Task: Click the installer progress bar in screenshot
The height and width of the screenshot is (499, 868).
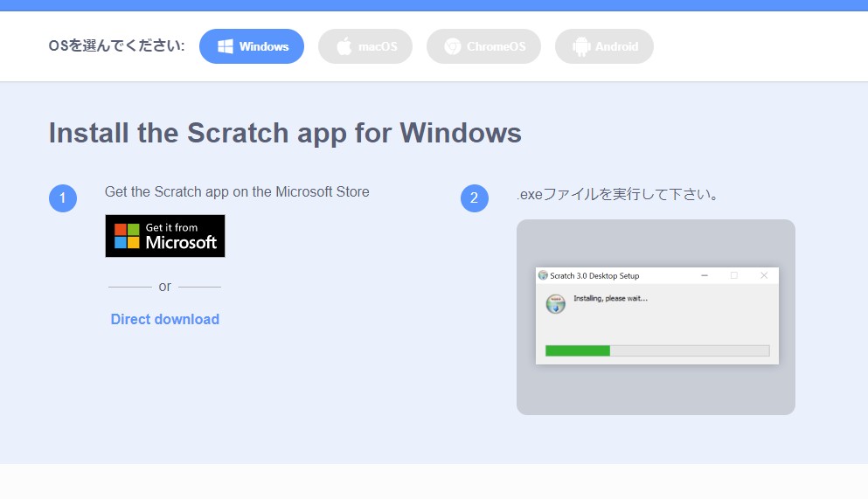Action: 657,350
